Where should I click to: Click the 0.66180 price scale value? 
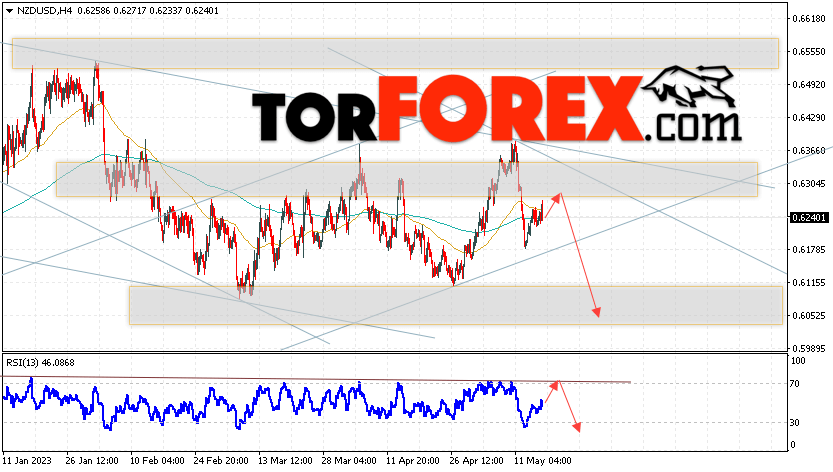point(809,19)
